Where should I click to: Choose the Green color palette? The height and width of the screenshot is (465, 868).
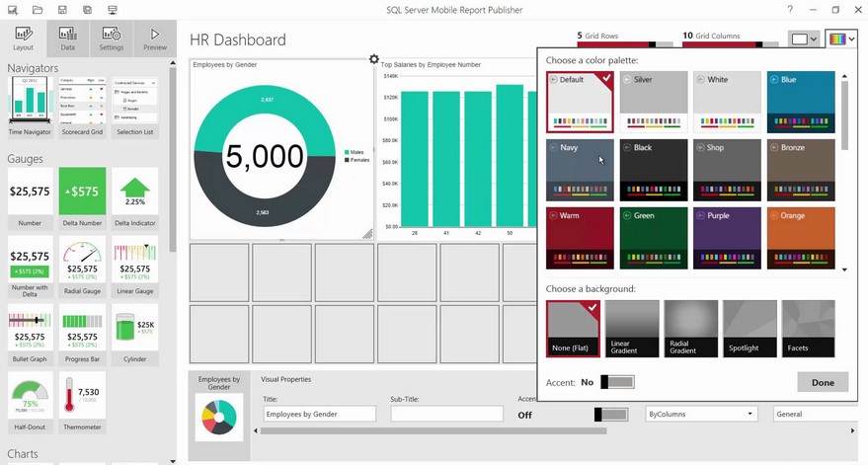(x=654, y=238)
